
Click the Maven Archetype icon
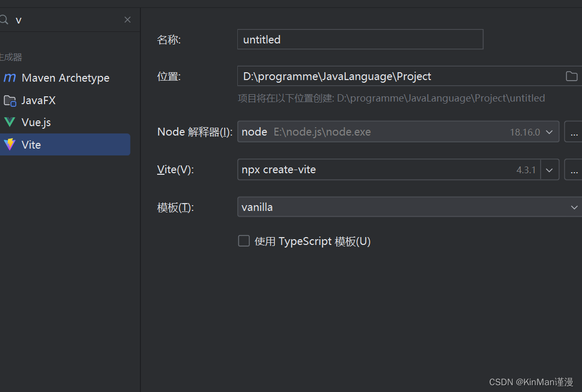click(9, 78)
